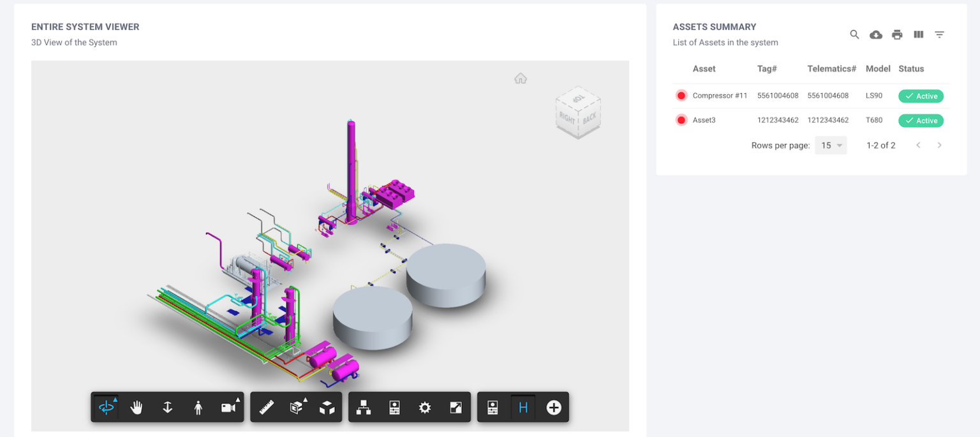Open the Camera interactions tool
Screen dimensions: 980x437
(229, 407)
